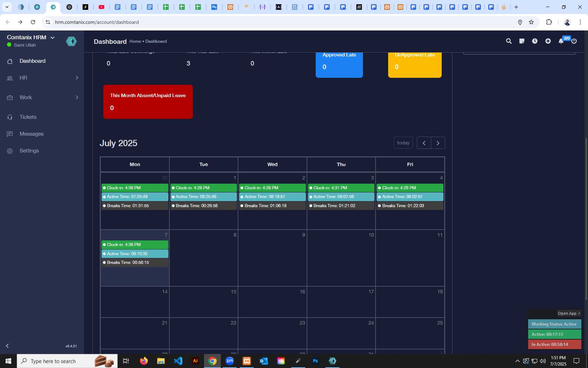Click the Active: 08:17:15 green bar

[x=555, y=334]
